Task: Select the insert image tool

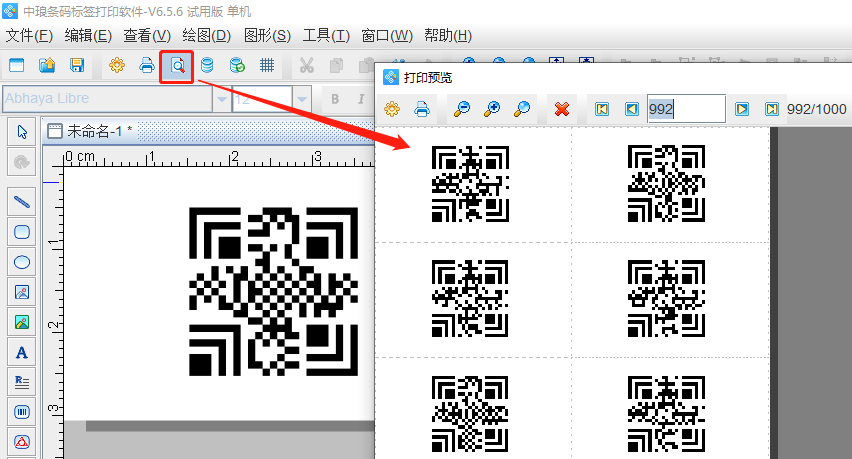Action: (22, 293)
